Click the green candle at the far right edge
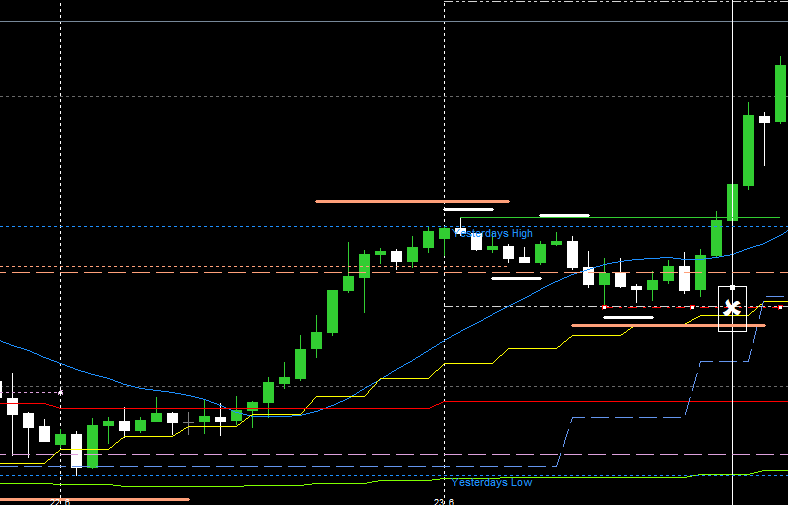The image size is (788, 505). [x=780, y=92]
